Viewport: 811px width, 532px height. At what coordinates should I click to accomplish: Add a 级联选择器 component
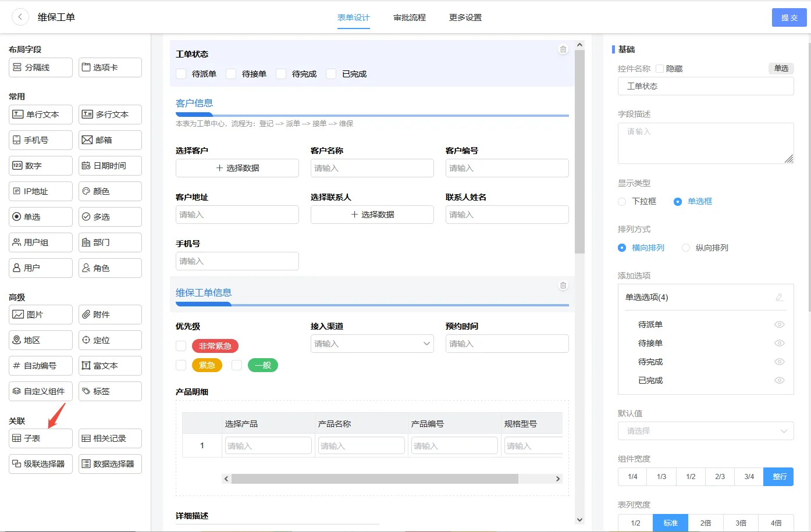tap(40, 463)
